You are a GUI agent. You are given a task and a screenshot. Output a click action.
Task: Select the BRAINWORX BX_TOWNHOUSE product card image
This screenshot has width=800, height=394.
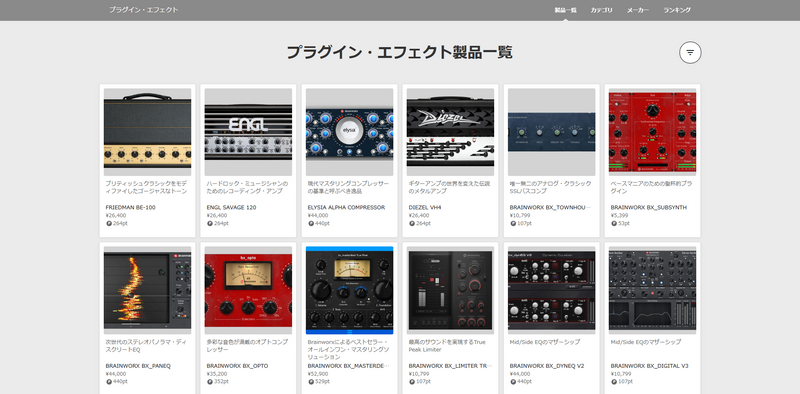[x=552, y=132]
